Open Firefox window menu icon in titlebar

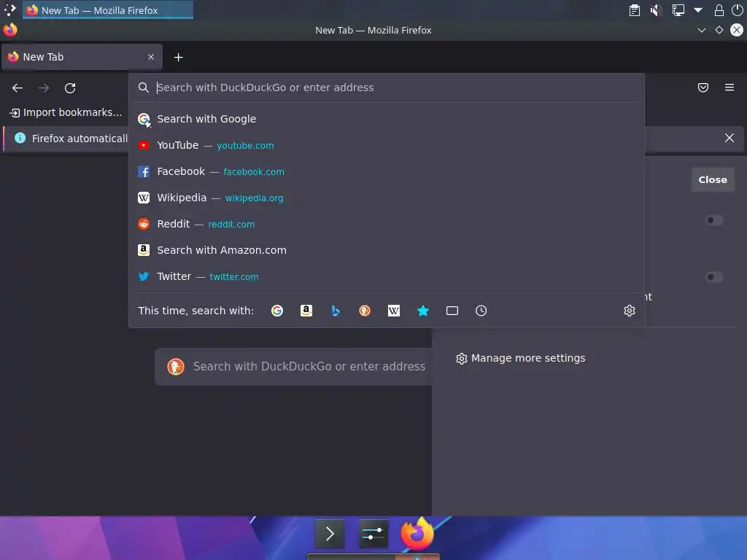tap(10, 30)
